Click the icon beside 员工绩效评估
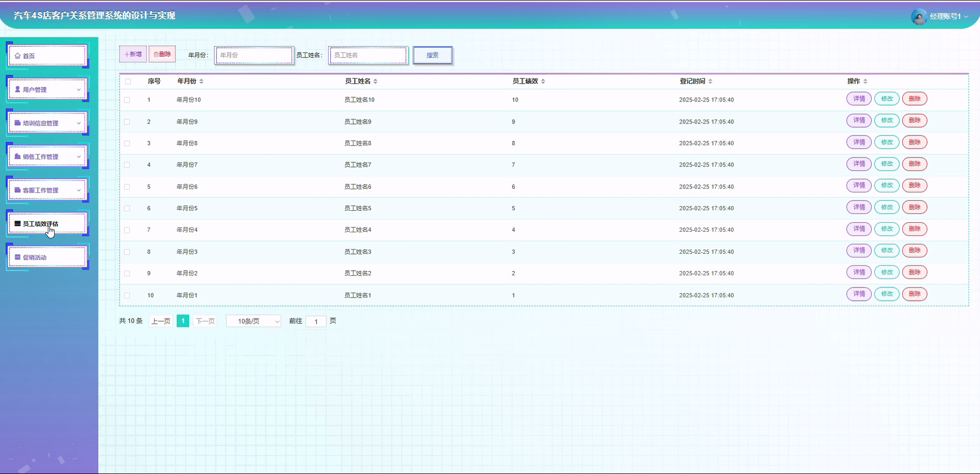Image resolution: width=980 pixels, height=474 pixels. [x=17, y=224]
